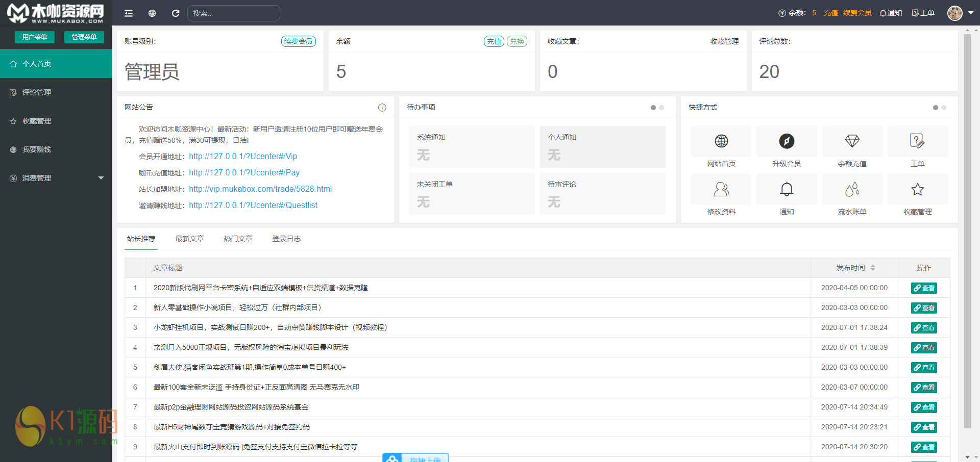Open the 登录日志 tab
Screen dimensions: 980x462
[286, 239]
